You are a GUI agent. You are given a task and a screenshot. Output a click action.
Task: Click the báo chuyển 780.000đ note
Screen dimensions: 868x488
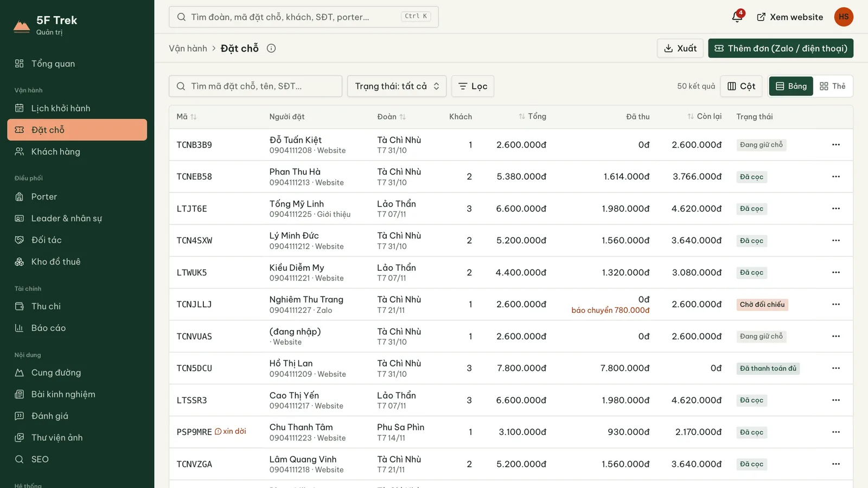tap(610, 310)
